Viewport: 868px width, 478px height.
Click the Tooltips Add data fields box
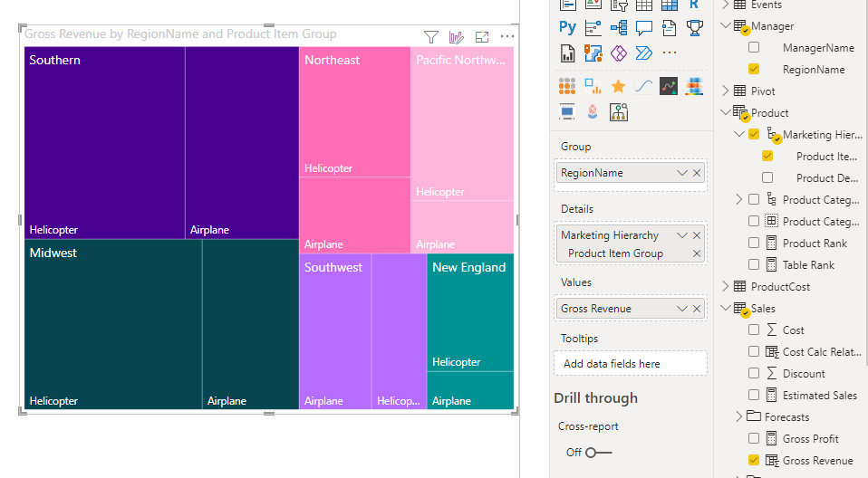630,364
